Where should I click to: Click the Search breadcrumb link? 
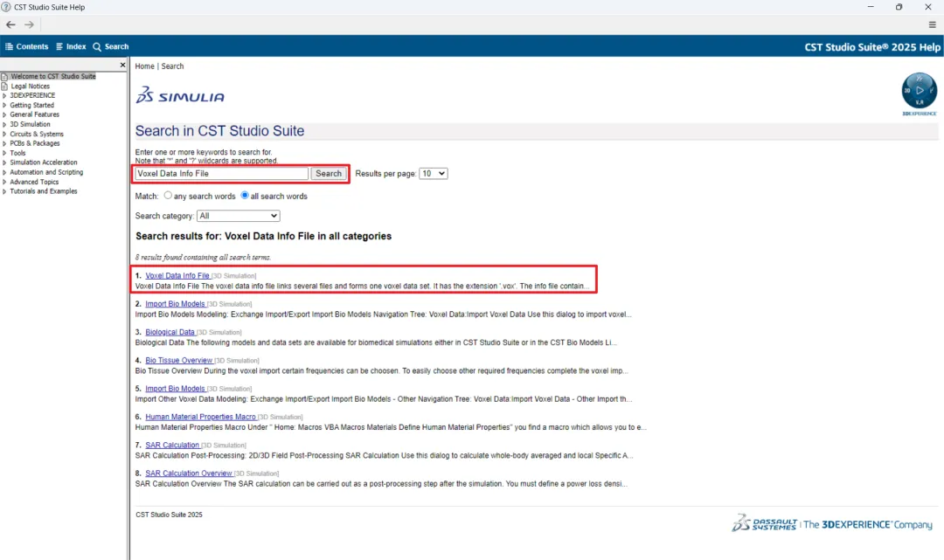172,66
